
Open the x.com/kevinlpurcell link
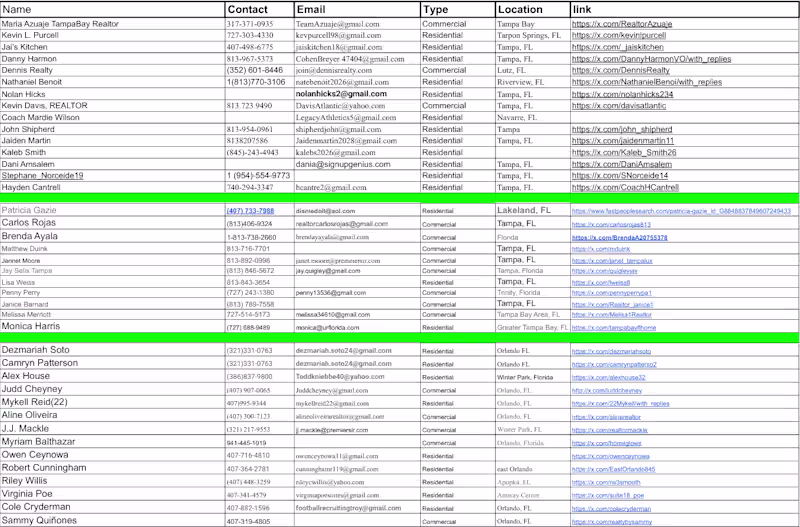pos(619,35)
